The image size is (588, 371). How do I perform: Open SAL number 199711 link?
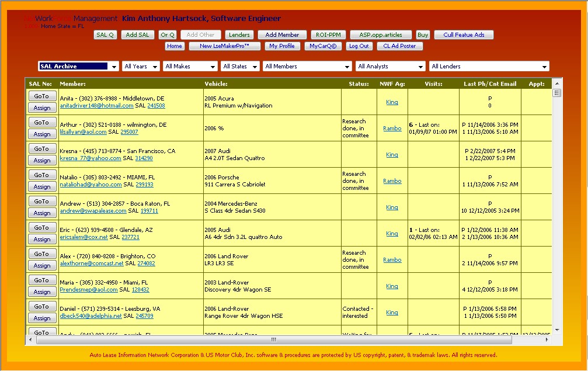click(149, 211)
